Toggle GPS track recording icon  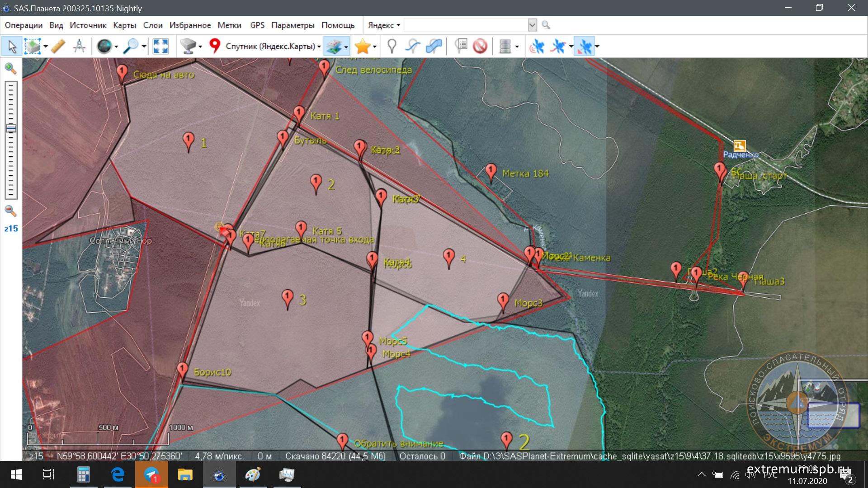point(559,46)
